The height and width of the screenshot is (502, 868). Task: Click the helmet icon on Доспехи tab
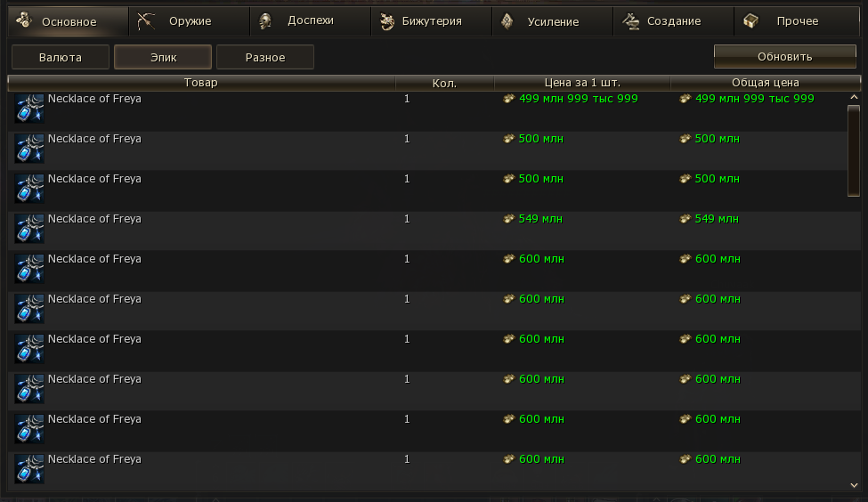[265, 20]
